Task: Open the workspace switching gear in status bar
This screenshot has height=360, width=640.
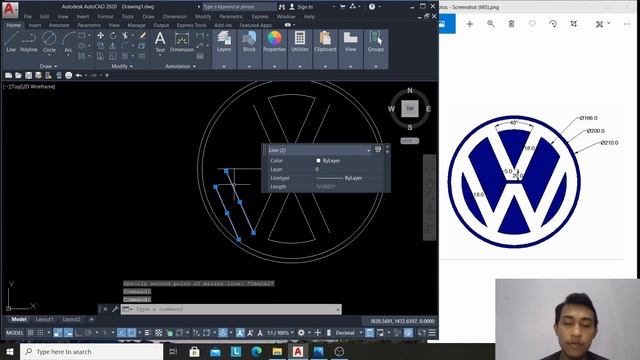Action: [x=301, y=333]
